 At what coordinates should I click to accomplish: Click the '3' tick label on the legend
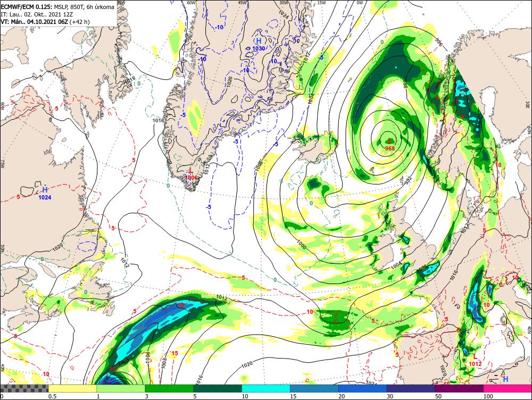point(147,396)
